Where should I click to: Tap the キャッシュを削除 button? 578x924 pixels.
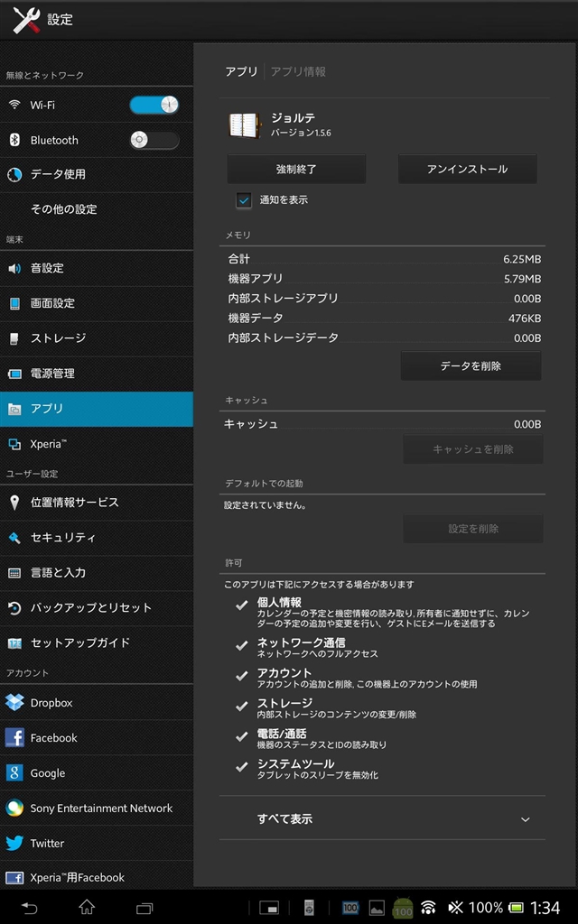[473, 449]
